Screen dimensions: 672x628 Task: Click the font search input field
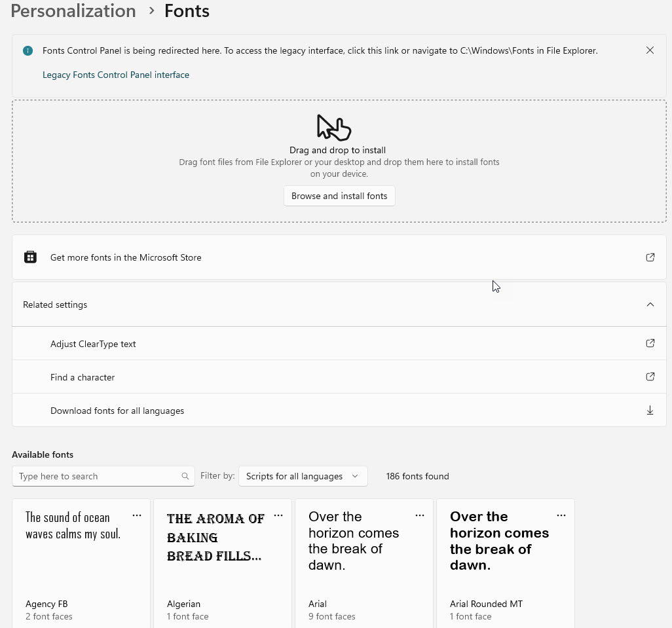(103, 476)
